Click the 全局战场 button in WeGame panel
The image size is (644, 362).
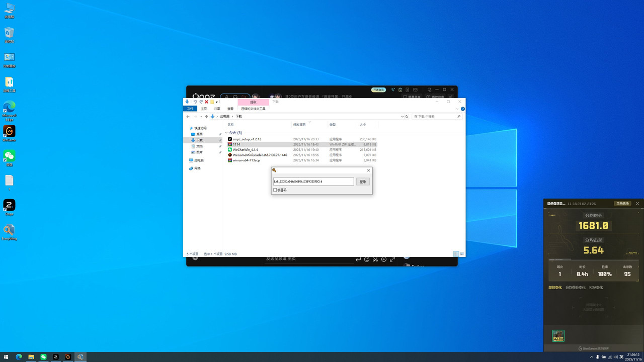click(622, 204)
